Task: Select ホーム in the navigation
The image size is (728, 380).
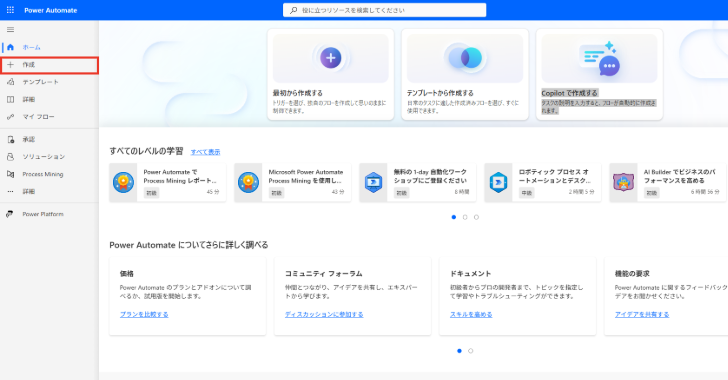Action: (32, 47)
